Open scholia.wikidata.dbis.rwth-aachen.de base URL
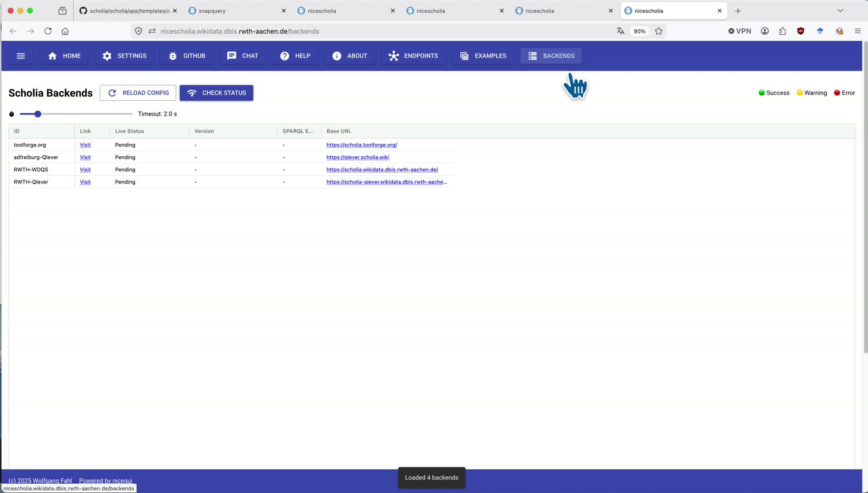This screenshot has height=493, width=868. click(382, 170)
